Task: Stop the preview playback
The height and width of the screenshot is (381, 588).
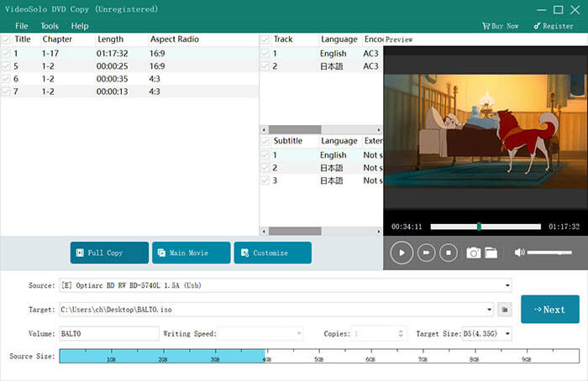Action: 449,253
